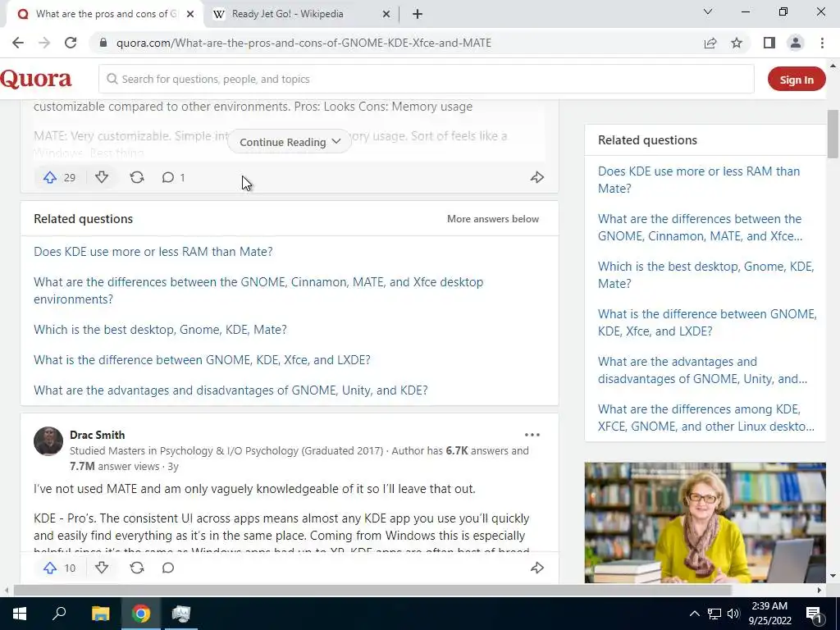840x630 pixels.
Task: Open 'difference between GNOME, KDE, Xfce, LXDE' main link
Action: pos(202,360)
